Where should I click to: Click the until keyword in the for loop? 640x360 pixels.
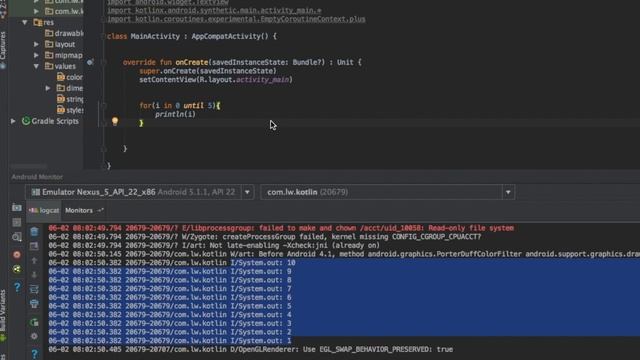tap(193, 105)
